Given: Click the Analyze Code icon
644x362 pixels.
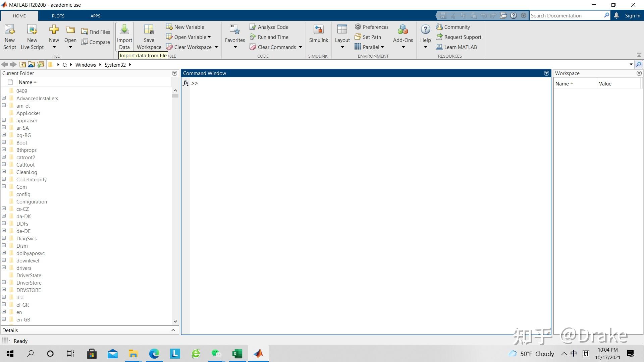Looking at the screenshot, I should (253, 27).
